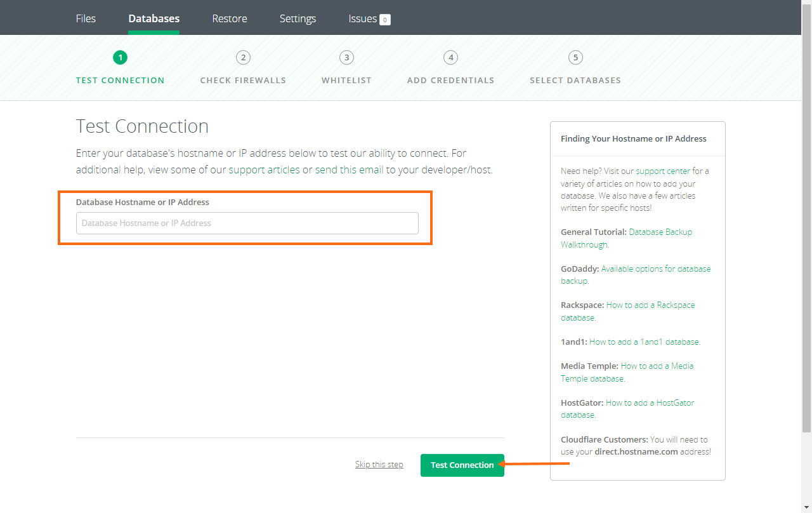
Task: Click step 3 circle for Whitelist
Action: tap(346, 58)
